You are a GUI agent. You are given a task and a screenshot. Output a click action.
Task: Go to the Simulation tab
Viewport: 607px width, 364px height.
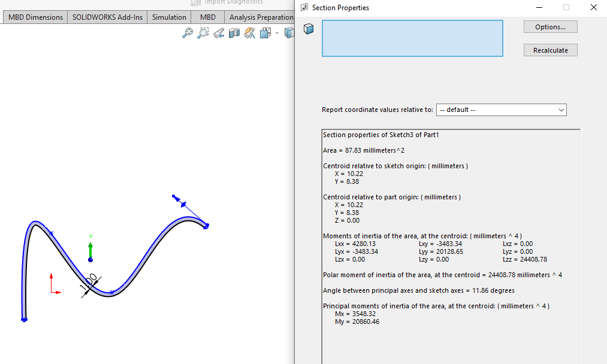click(169, 17)
